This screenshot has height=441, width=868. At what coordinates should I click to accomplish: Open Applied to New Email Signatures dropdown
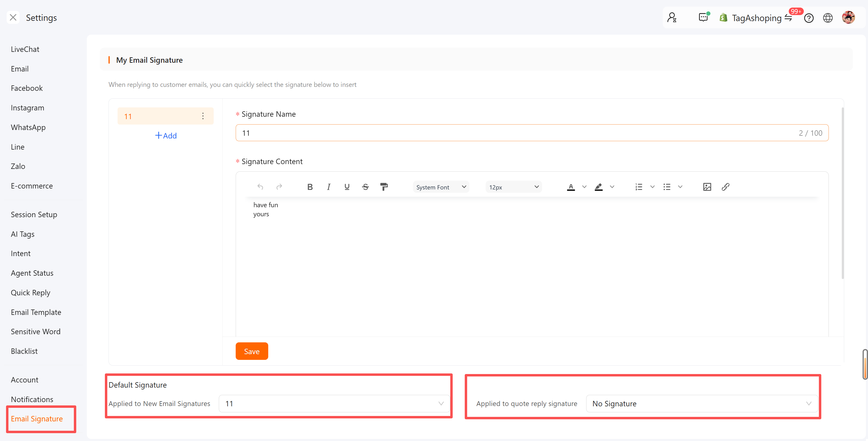334,404
